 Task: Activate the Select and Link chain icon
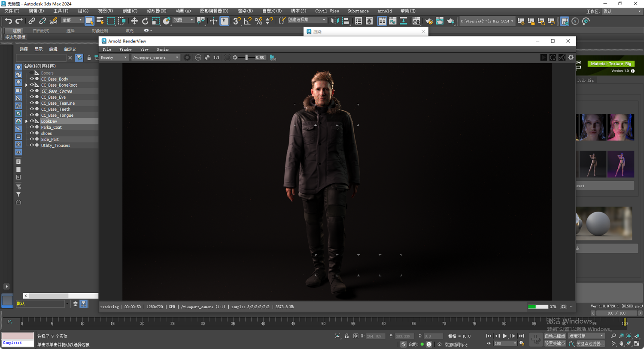coord(32,21)
